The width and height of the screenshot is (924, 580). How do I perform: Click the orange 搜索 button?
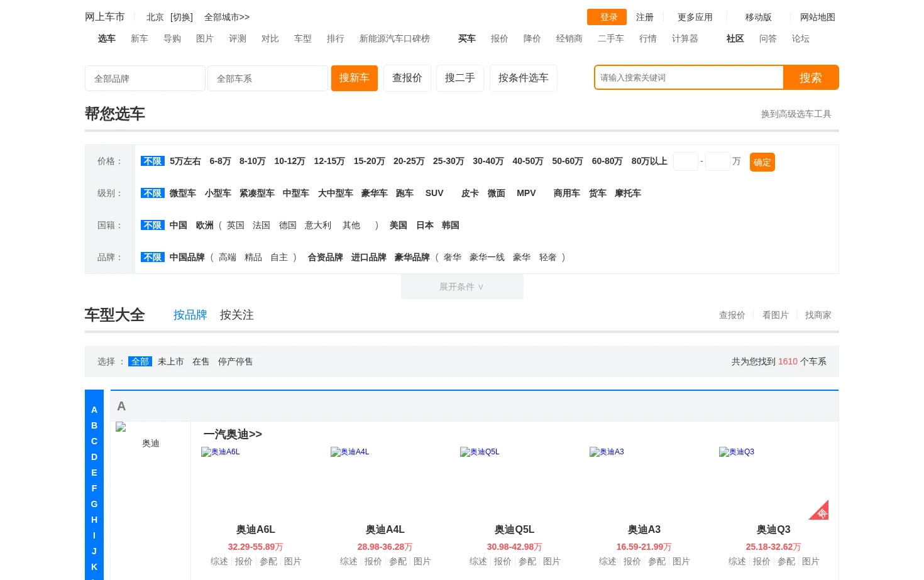point(811,77)
